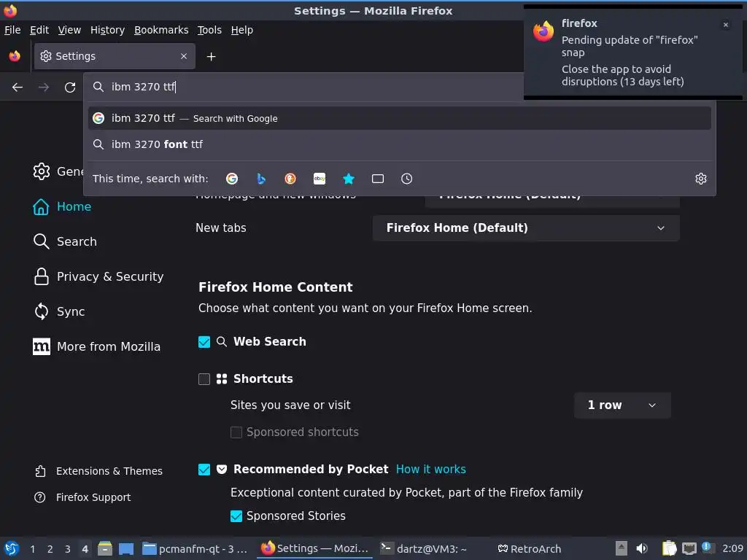Enable the Shortcuts checkbox
747x560 pixels.
coord(204,379)
